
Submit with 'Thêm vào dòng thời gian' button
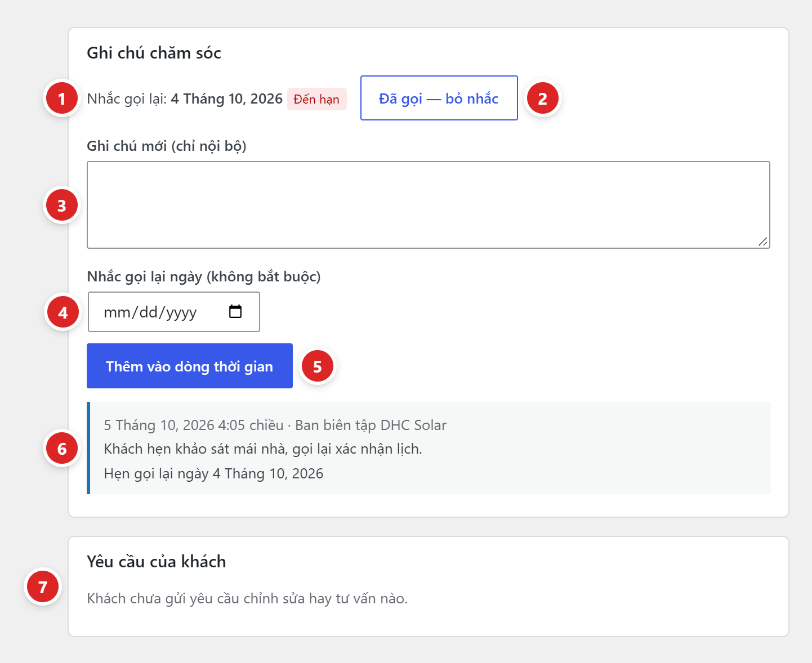[190, 366]
